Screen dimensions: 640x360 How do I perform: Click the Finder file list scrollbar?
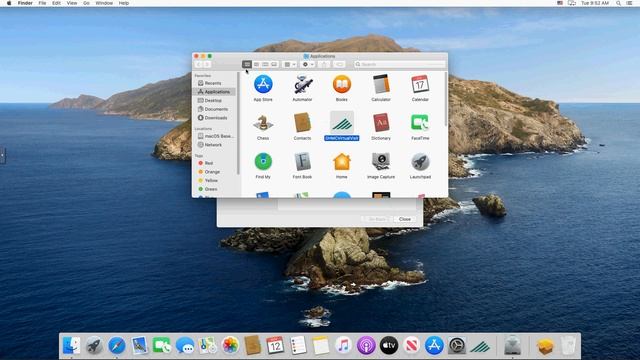pos(446,100)
